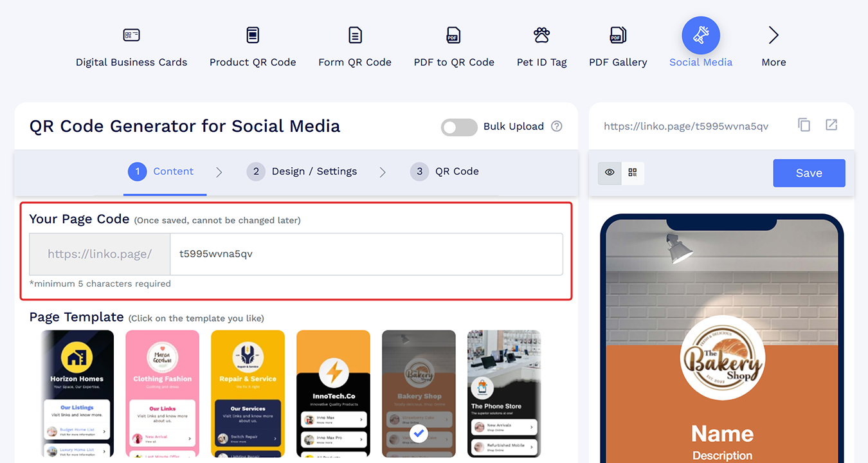Click the "Name" heading in phone preview
Viewport: 868px width, 463px height.
click(x=722, y=434)
